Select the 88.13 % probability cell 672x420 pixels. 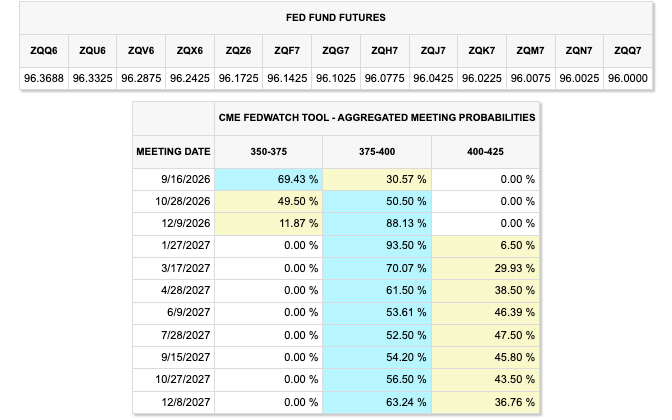pos(377,223)
